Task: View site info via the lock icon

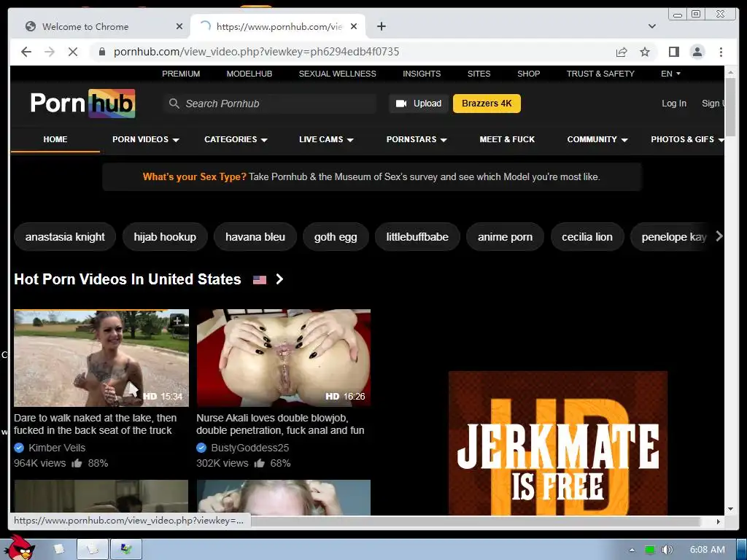Action: [101, 52]
